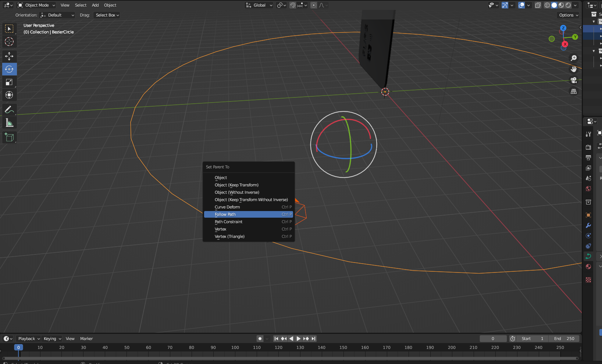Click the pan hand viewport gizmo
602x364 pixels.
coord(573,69)
